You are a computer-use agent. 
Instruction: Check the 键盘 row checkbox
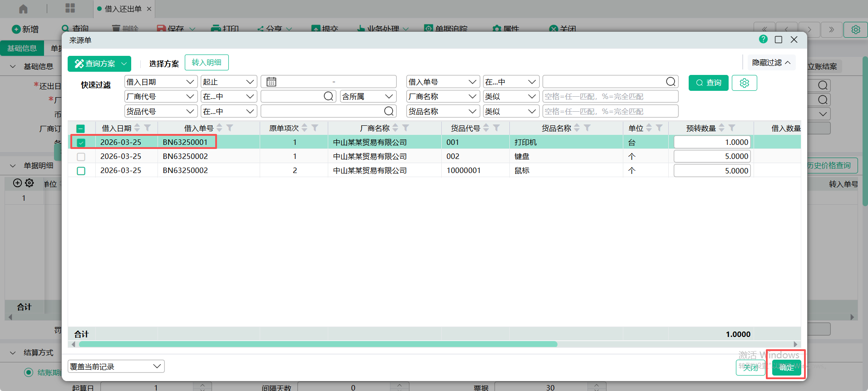coord(81,157)
